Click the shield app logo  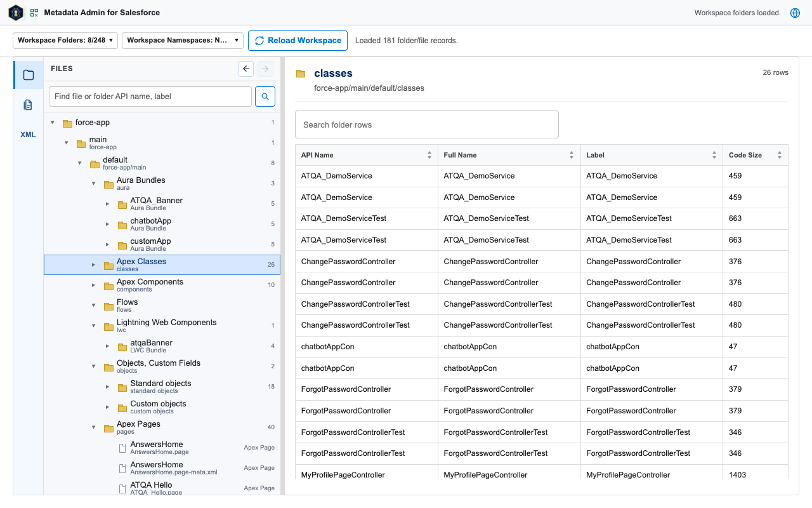pos(16,13)
